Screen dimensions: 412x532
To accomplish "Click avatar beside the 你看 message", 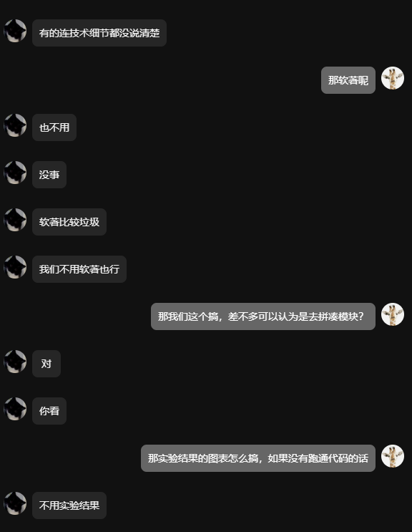I will [15, 409].
